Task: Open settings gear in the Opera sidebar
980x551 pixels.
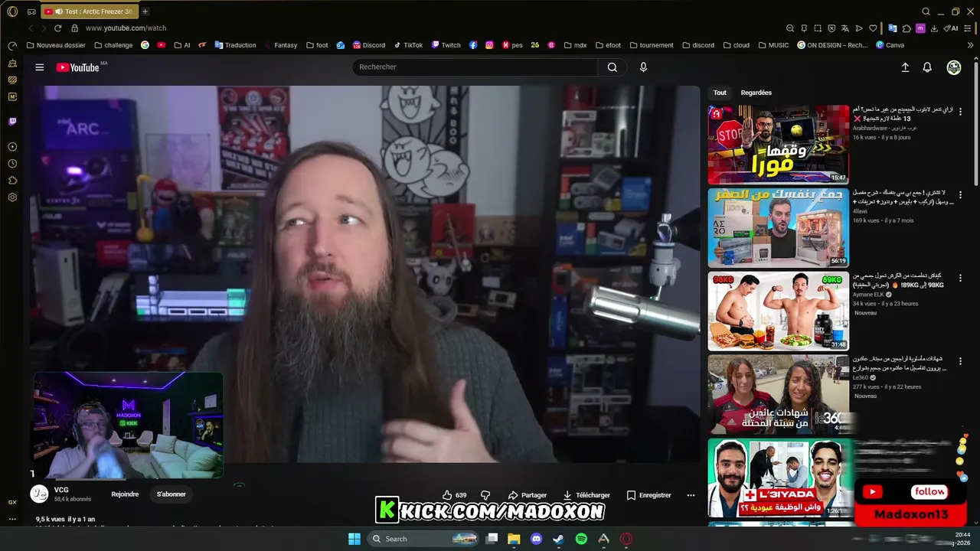Action: [x=12, y=197]
